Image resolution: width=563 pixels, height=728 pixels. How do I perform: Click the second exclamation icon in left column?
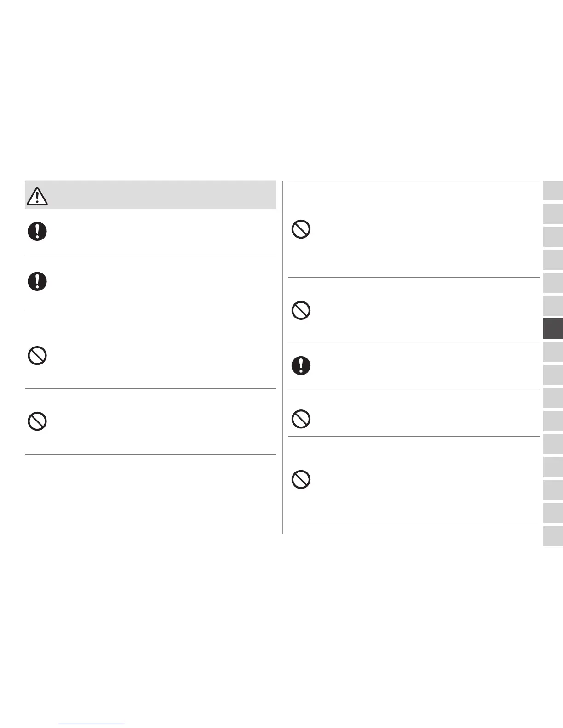[37, 281]
